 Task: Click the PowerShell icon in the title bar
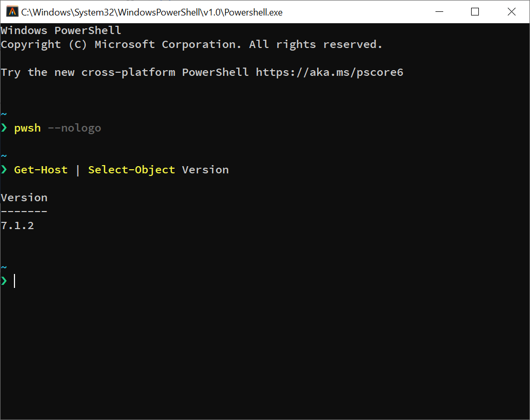(x=11, y=11)
